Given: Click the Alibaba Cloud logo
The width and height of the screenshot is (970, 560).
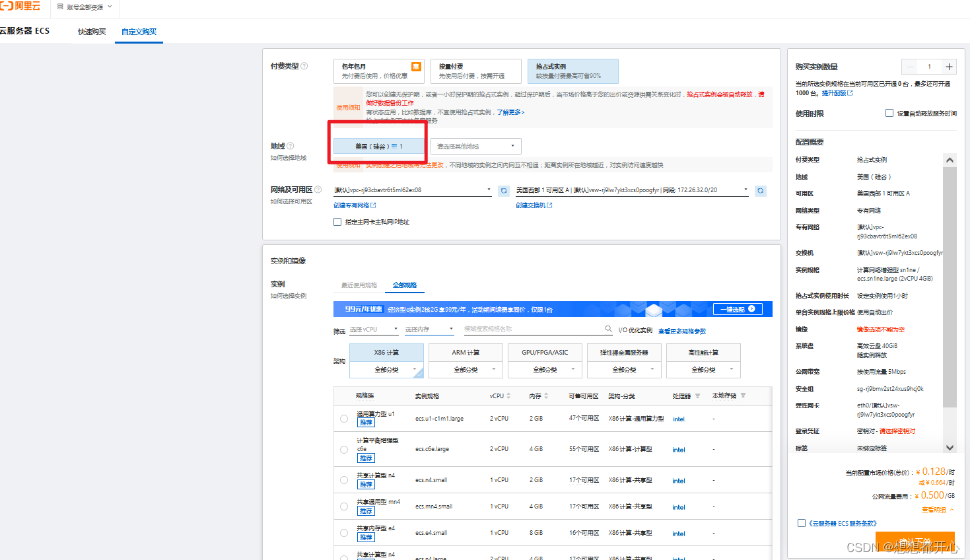Looking at the screenshot, I should [20, 6].
